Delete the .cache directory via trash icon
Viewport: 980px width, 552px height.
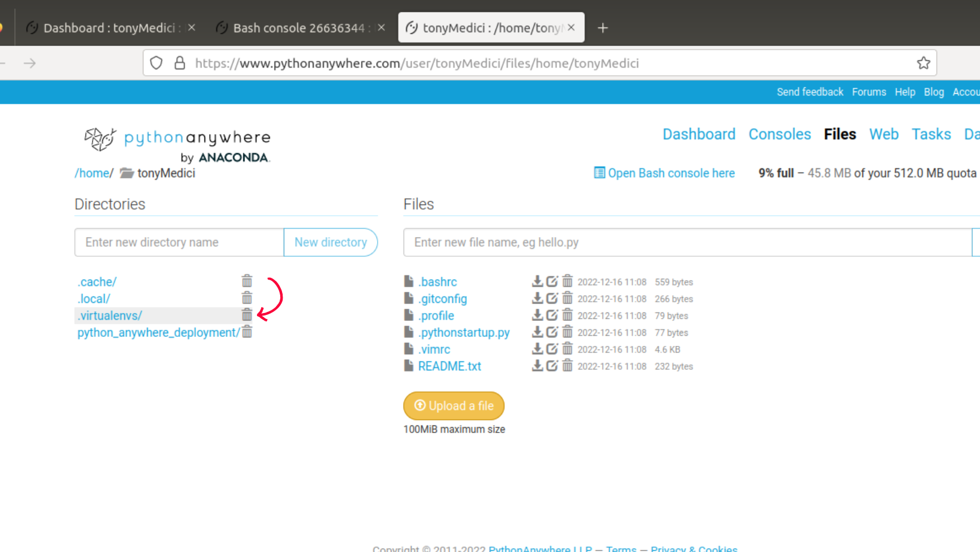tap(247, 281)
